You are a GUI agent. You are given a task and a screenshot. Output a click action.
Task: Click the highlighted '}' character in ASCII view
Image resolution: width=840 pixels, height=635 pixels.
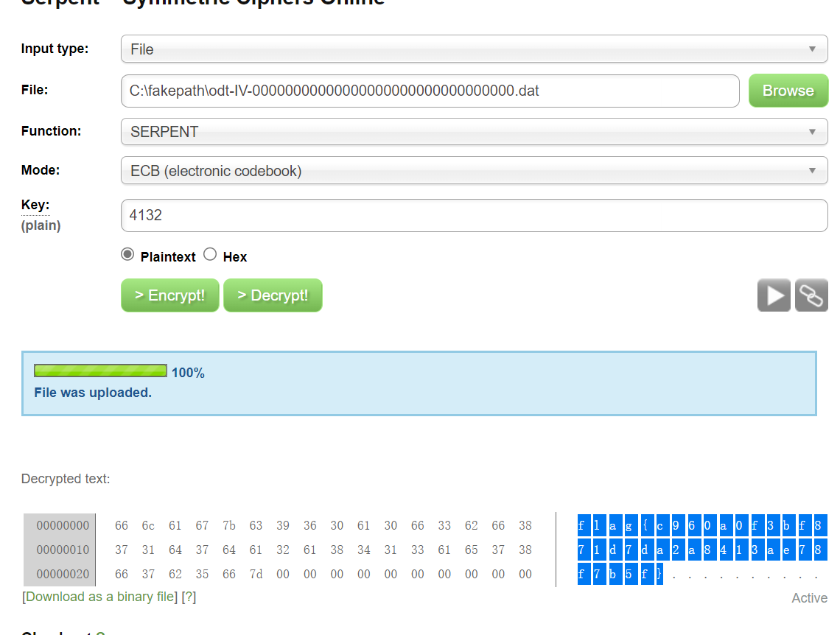pos(659,574)
